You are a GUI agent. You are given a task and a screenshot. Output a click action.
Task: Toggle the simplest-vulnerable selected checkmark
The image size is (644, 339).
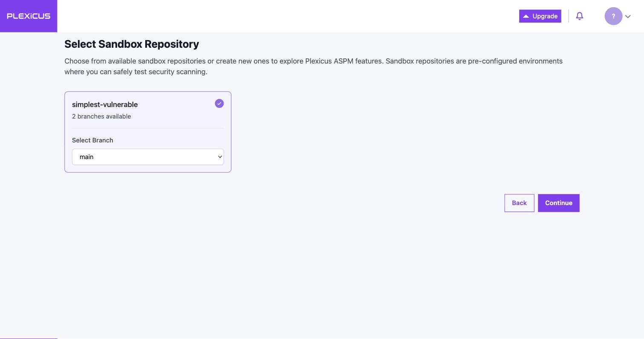pyautogui.click(x=219, y=104)
